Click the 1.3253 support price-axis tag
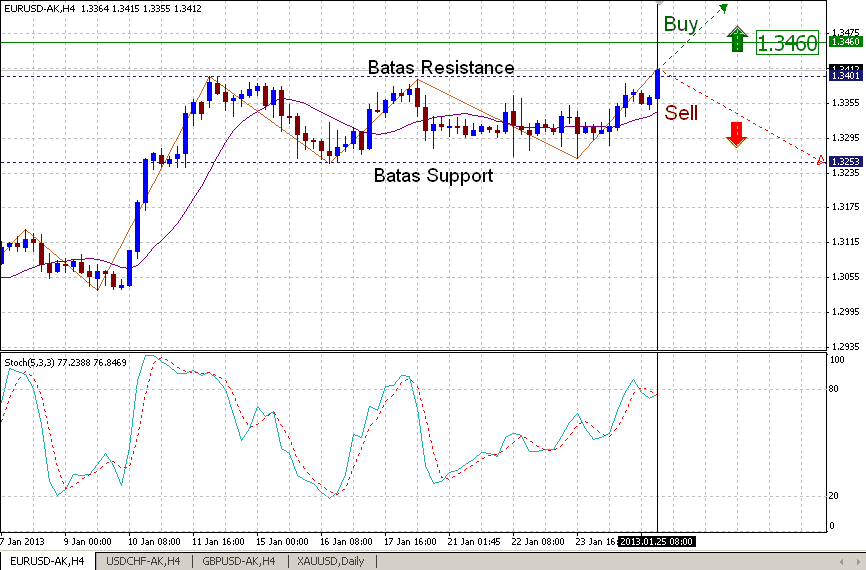Screen dimensions: 866x570 coord(845,161)
